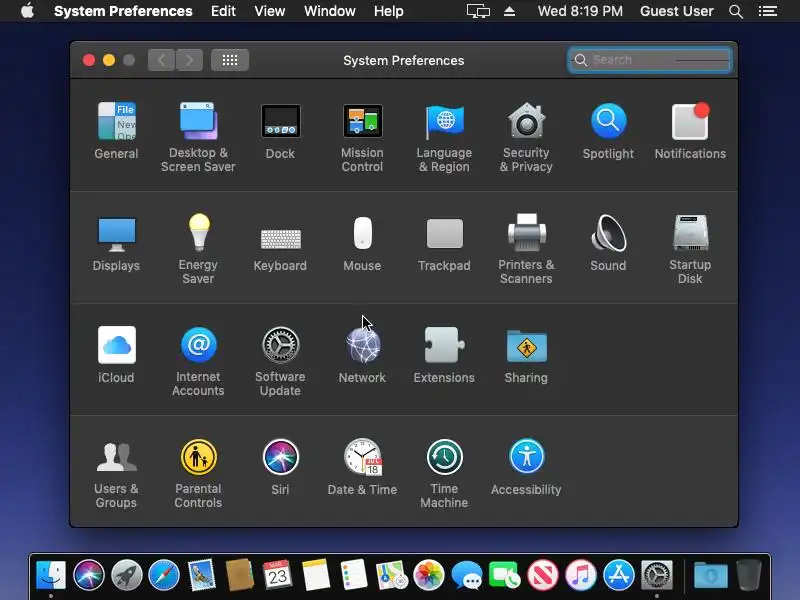The height and width of the screenshot is (600, 800).
Task: Open Finder from the Dock
Action: pos(51,575)
